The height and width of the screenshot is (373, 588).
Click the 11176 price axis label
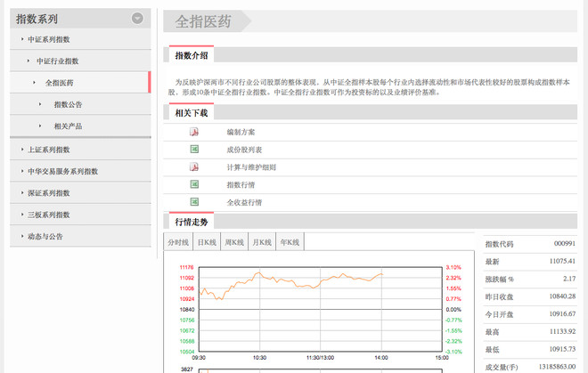click(x=186, y=267)
